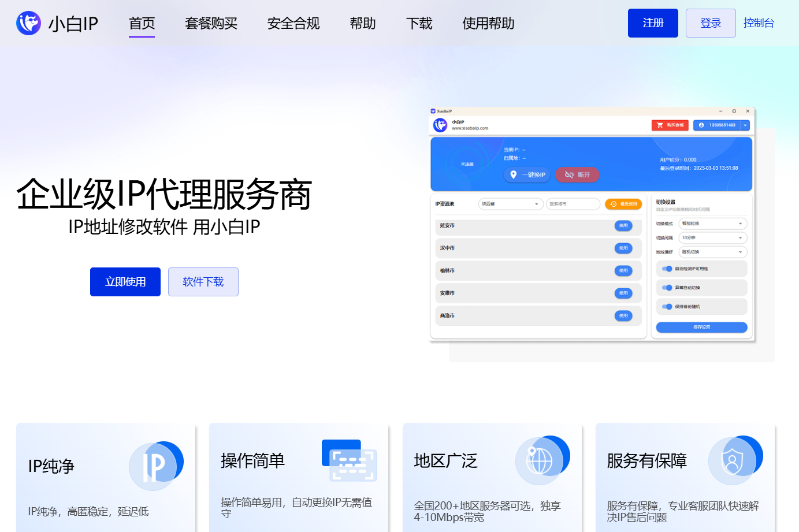Go to 首页 nav tab

tap(142, 23)
